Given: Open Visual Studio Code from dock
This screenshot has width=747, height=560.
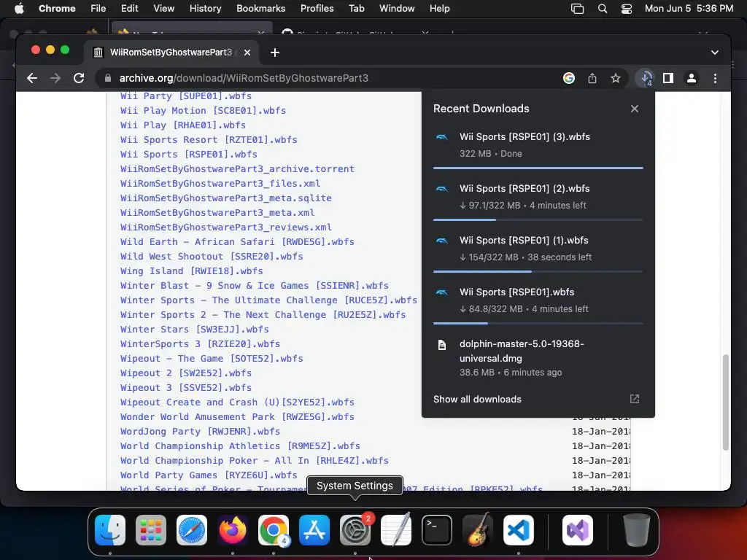Looking at the screenshot, I should point(519,530).
